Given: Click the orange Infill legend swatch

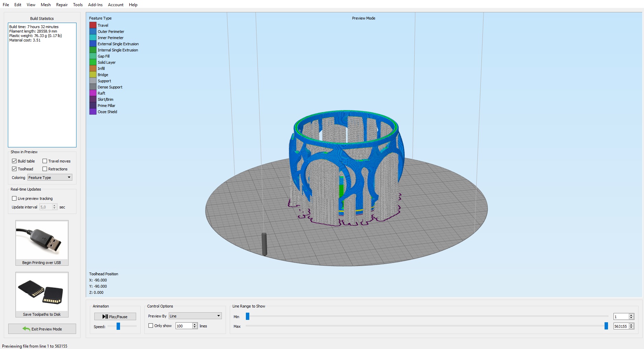Looking at the screenshot, I should coord(93,69).
